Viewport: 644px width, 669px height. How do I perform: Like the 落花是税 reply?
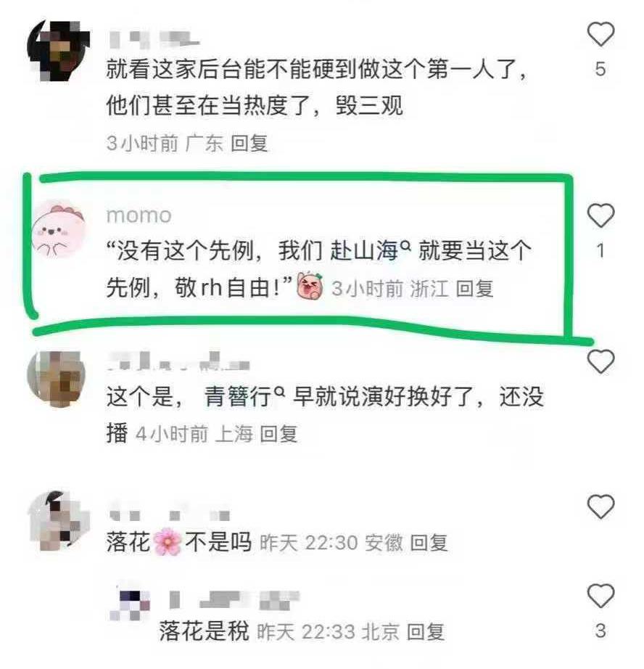click(x=601, y=595)
